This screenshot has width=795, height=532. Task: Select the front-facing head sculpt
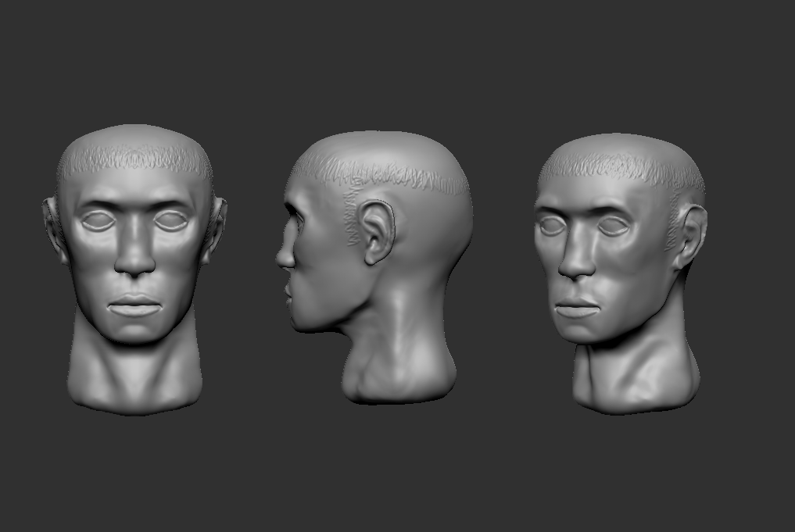click(134, 270)
